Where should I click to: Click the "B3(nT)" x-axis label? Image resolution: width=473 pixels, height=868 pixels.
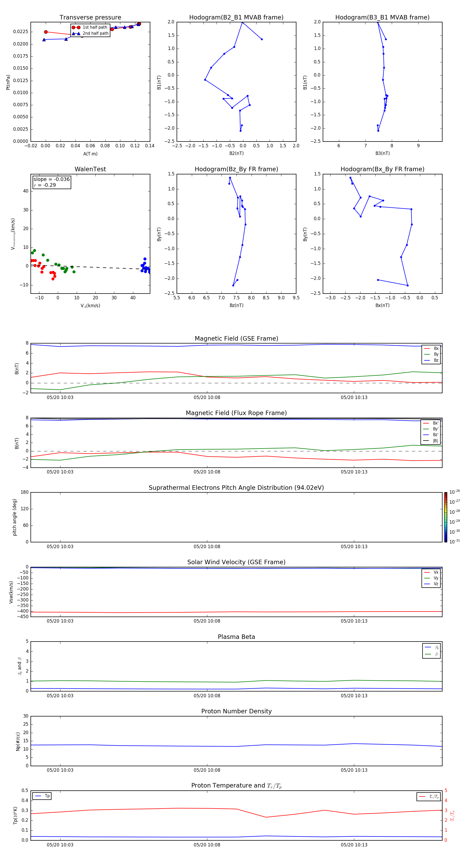click(382, 153)
